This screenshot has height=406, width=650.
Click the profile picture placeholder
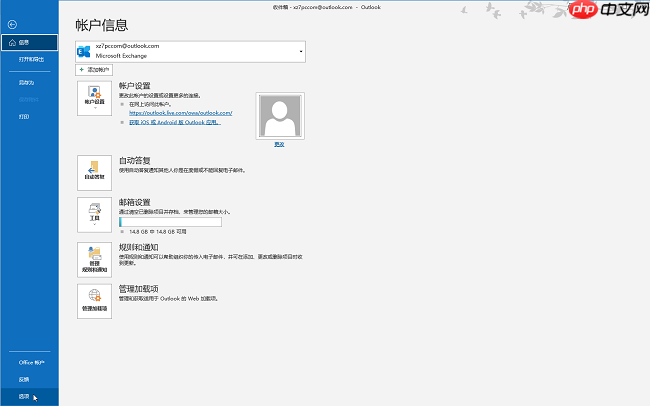280,116
